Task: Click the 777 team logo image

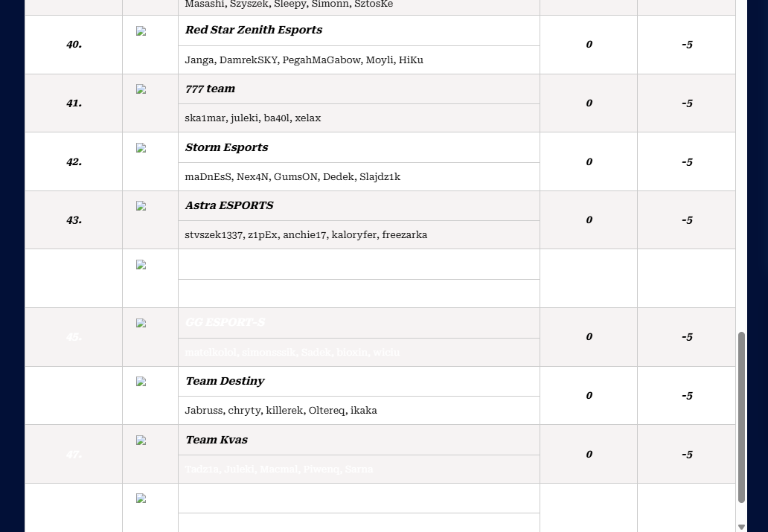Action: (141, 89)
